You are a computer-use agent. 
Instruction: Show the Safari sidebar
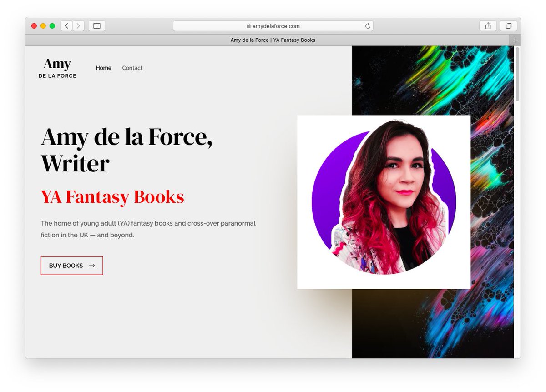coord(97,26)
